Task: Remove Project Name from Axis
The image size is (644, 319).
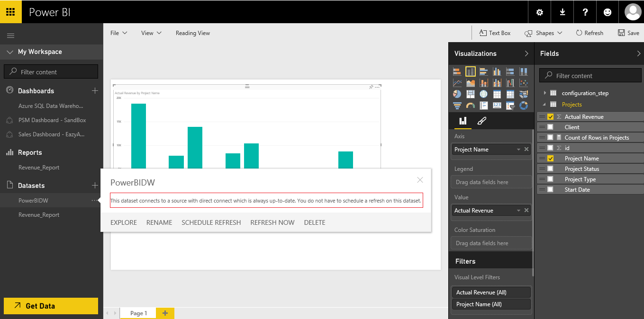Action: pos(526,150)
